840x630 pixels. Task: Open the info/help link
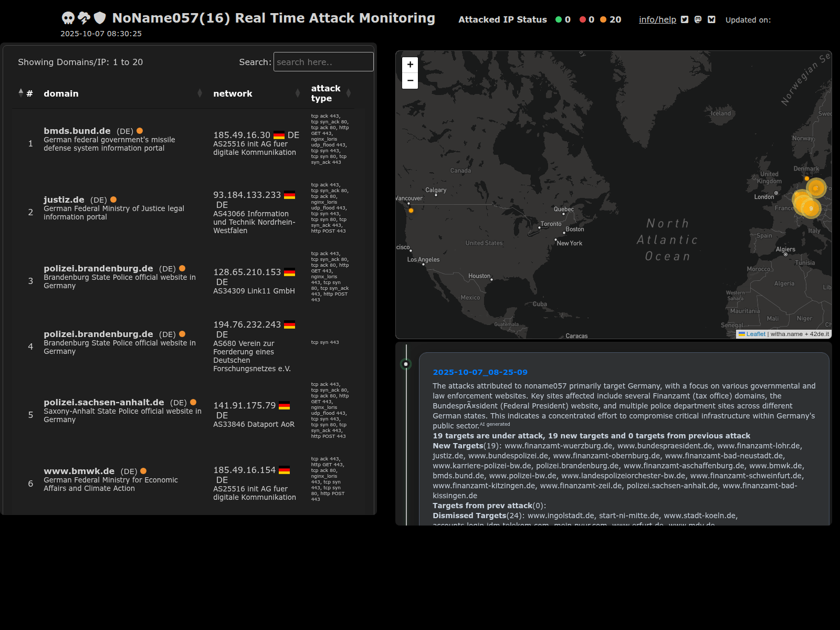coord(657,19)
